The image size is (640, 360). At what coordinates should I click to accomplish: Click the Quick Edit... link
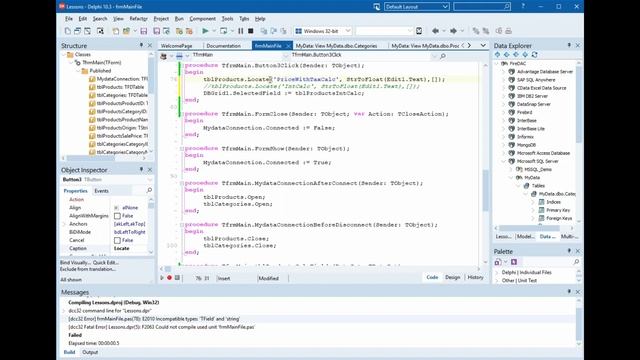pos(106,262)
